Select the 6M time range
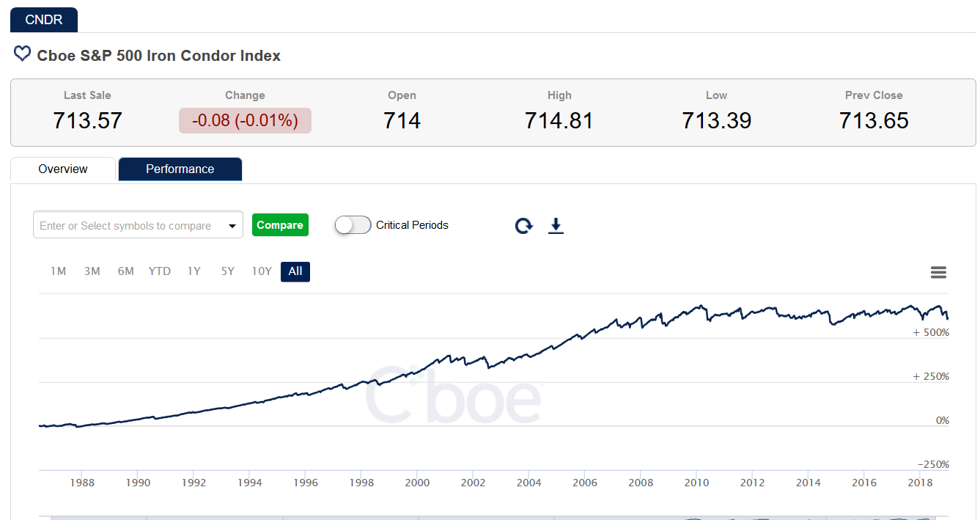This screenshot has height=520, width=980. (125, 271)
